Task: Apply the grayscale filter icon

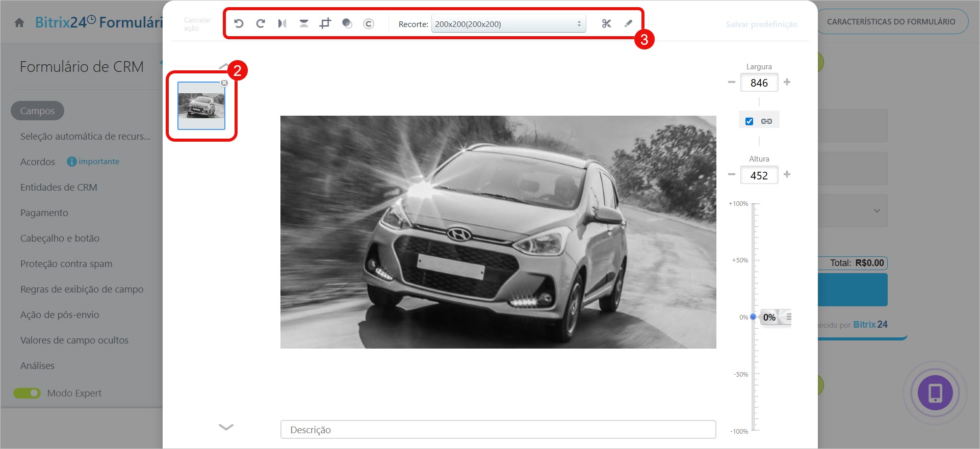Action: 347,23
